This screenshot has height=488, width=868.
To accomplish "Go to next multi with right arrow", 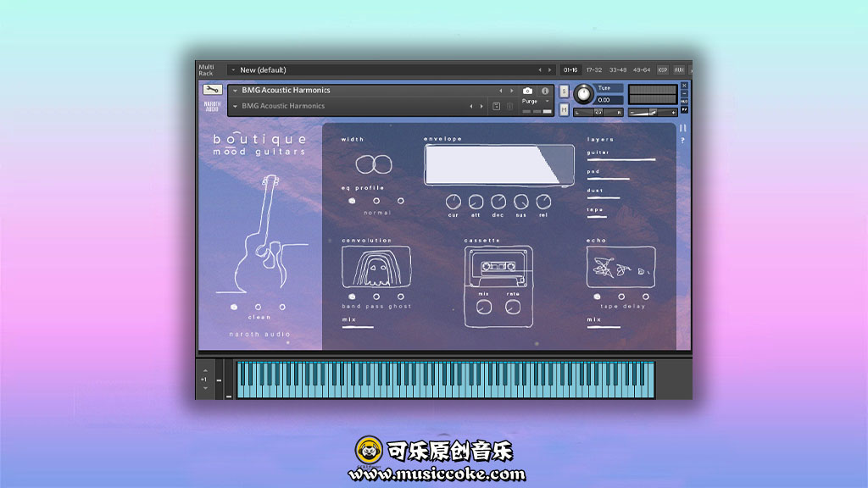I will (549, 70).
